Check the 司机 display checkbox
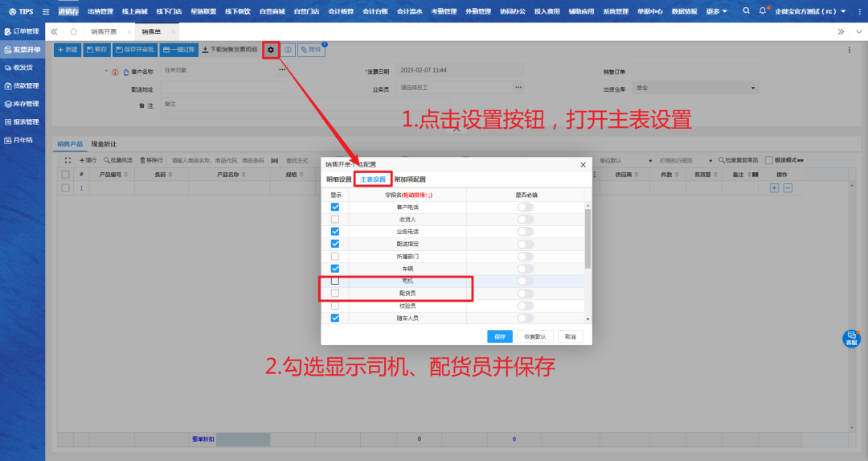 click(335, 281)
